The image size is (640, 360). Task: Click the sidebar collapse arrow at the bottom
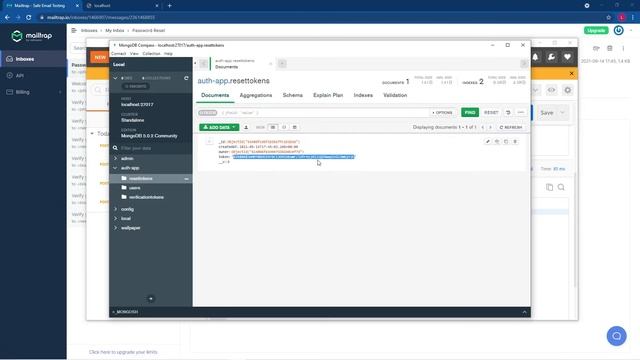click(x=151, y=299)
